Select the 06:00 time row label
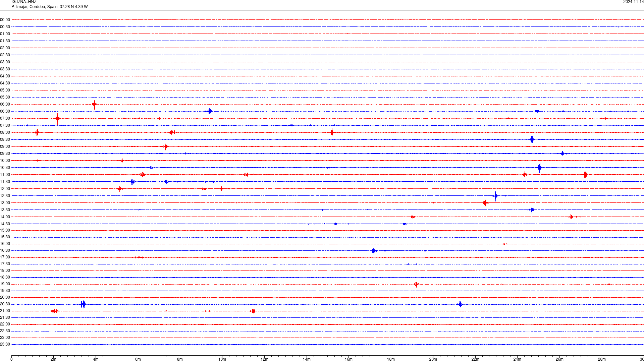This screenshot has width=644, height=362. click(5, 104)
